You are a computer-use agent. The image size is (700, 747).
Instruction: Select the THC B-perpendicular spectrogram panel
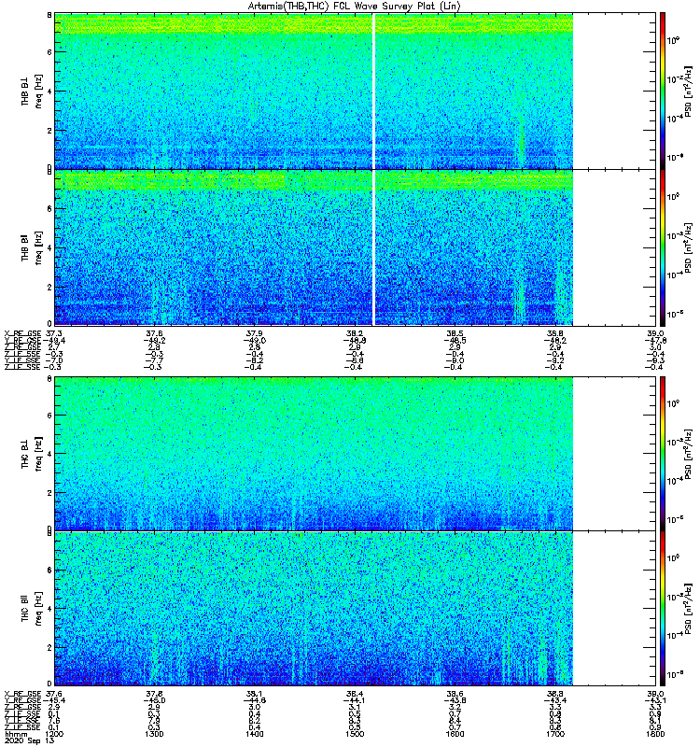tap(356, 453)
